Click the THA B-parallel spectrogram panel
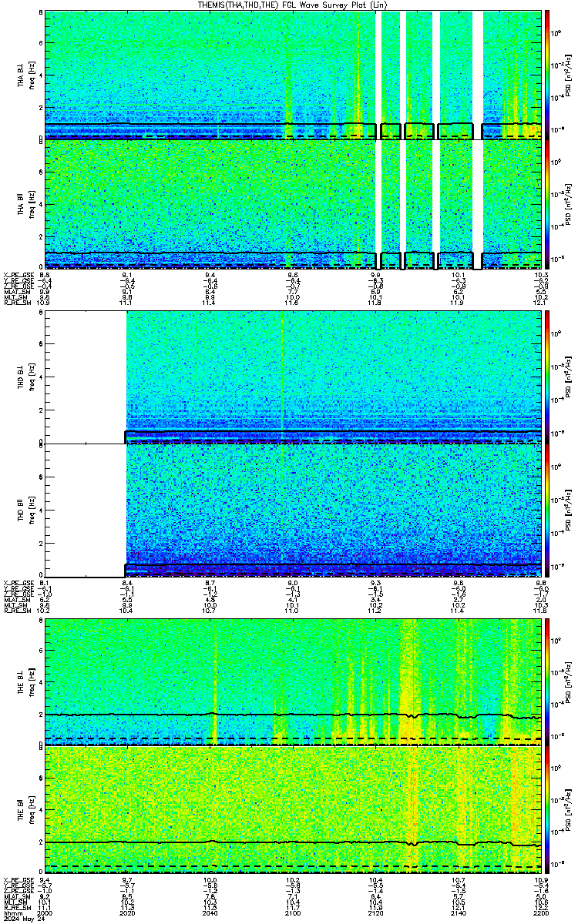 tap(293, 205)
